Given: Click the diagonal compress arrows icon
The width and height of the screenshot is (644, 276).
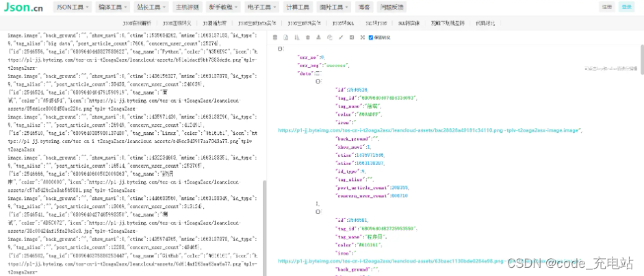Looking at the screenshot, I should pyautogui.click(x=341, y=38).
